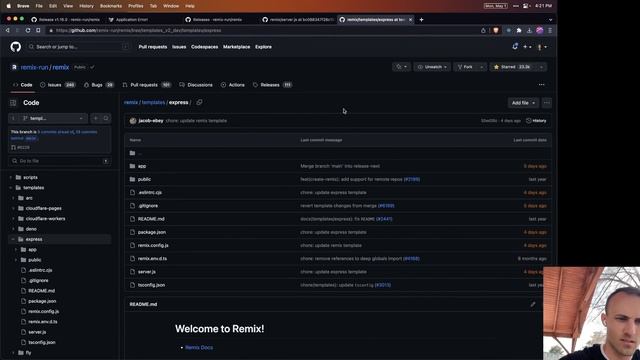640x360 pixels.
Task: Add a file with the sidebar plus icon
Action: tap(96, 118)
